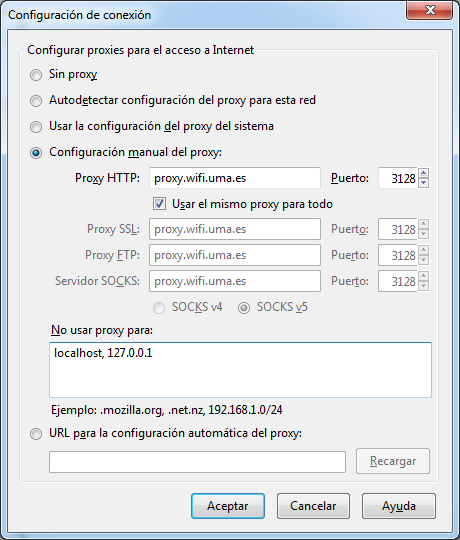This screenshot has width=460, height=540.
Task: Increase the HTTP proxy port with up arrow
Action: point(424,173)
